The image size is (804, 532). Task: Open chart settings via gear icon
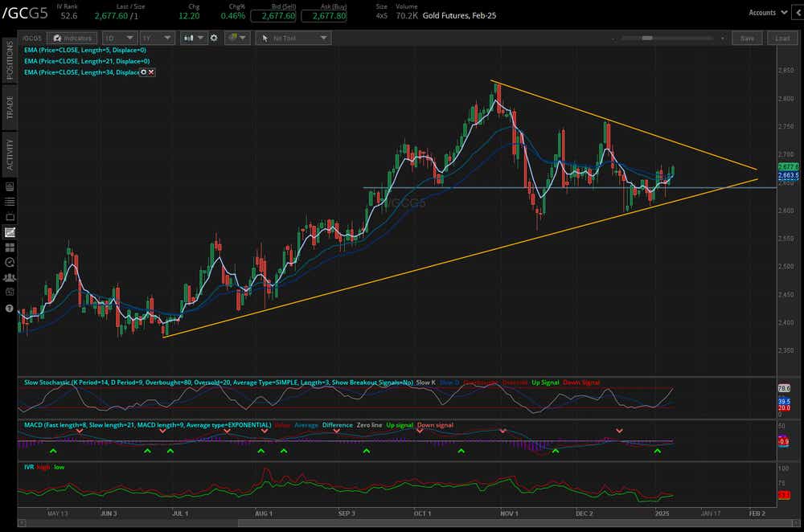[214, 37]
